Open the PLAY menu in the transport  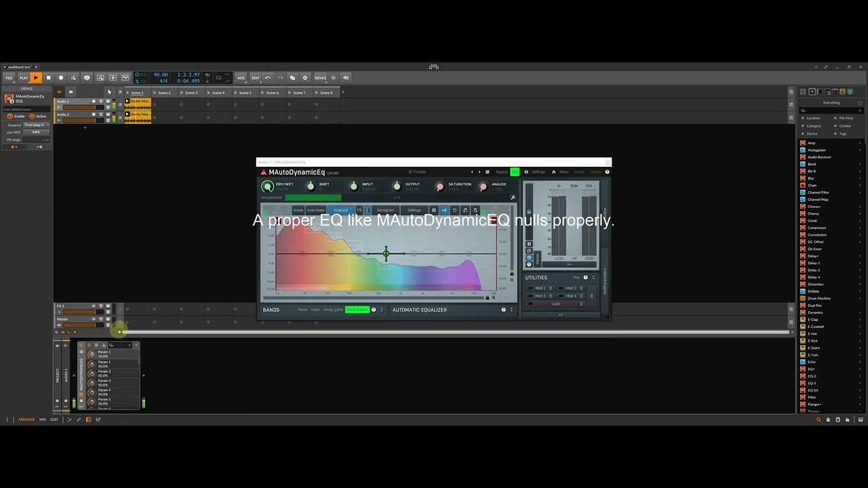coord(24,78)
